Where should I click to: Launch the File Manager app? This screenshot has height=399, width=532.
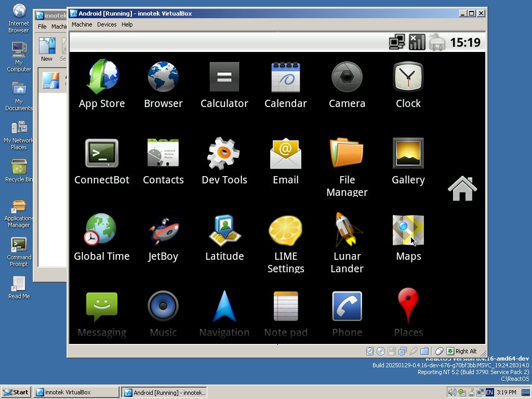pyautogui.click(x=347, y=166)
